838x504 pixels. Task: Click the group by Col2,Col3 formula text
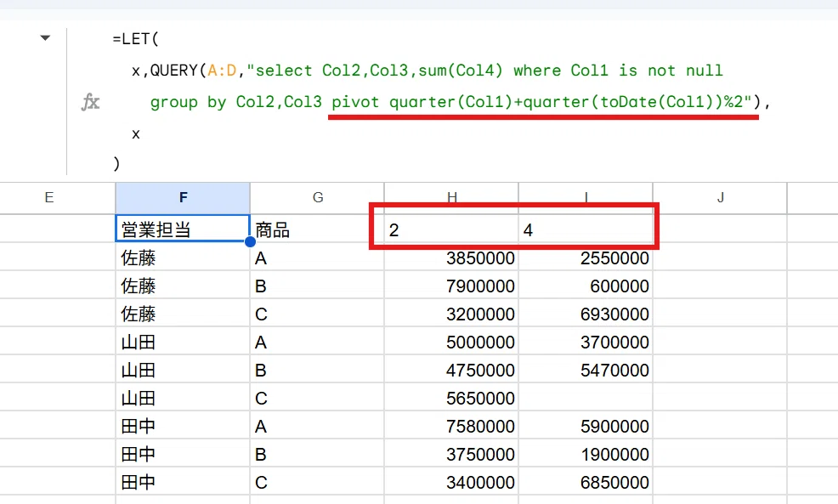coord(235,101)
